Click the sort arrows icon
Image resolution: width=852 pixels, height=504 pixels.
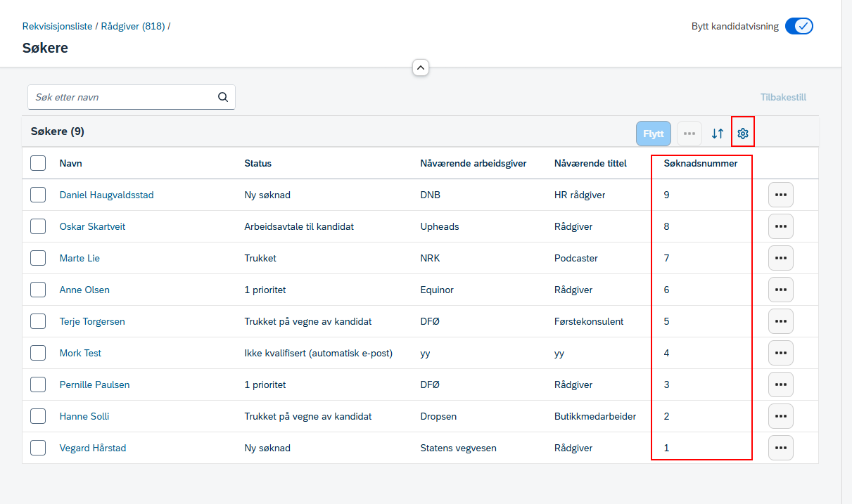click(718, 133)
